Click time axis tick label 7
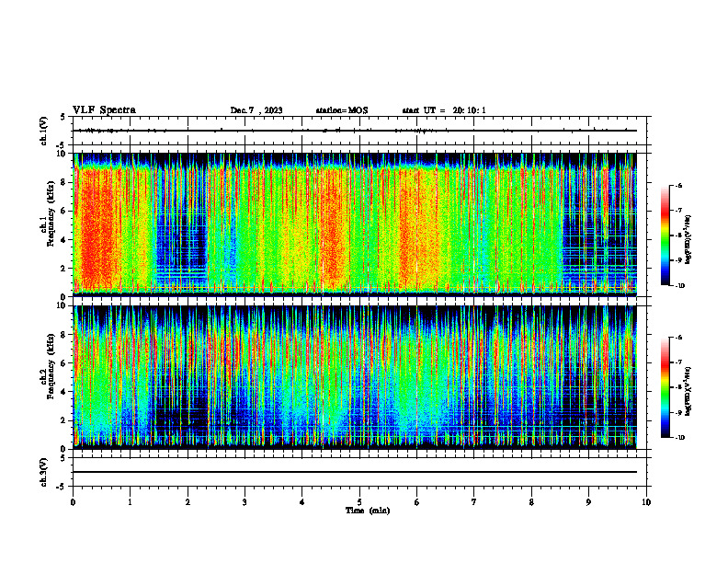728x563 pixels. click(474, 502)
